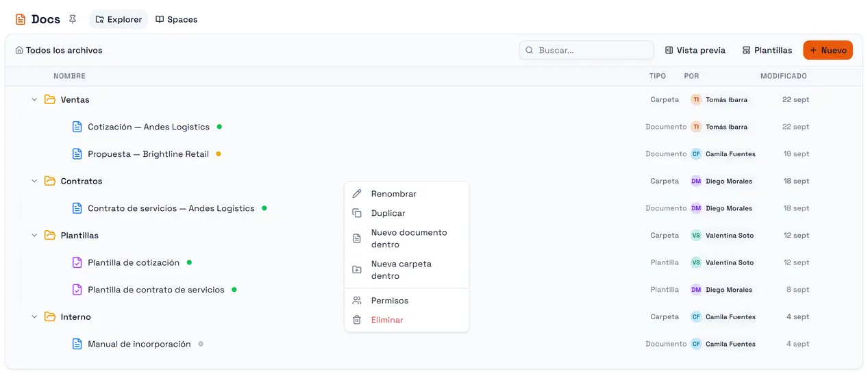Click the orange Docs logo icon
The width and height of the screenshot is (868, 374).
pyautogui.click(x=21, y=19)
